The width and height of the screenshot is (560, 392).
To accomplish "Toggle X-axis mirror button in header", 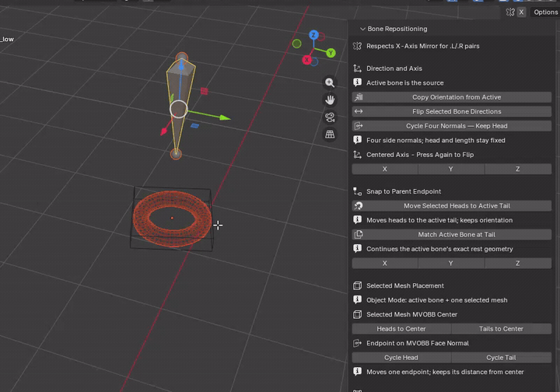I will point(521,12).
